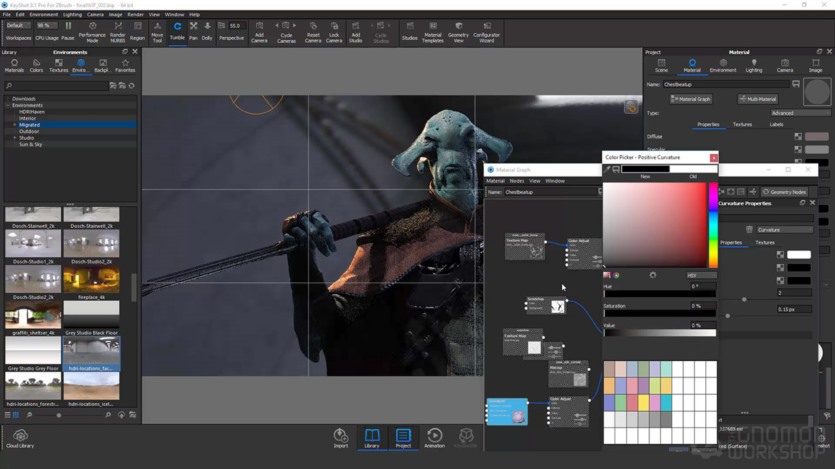Activate the Tumble camera tool
835x469 pixels.
(177, 31)
